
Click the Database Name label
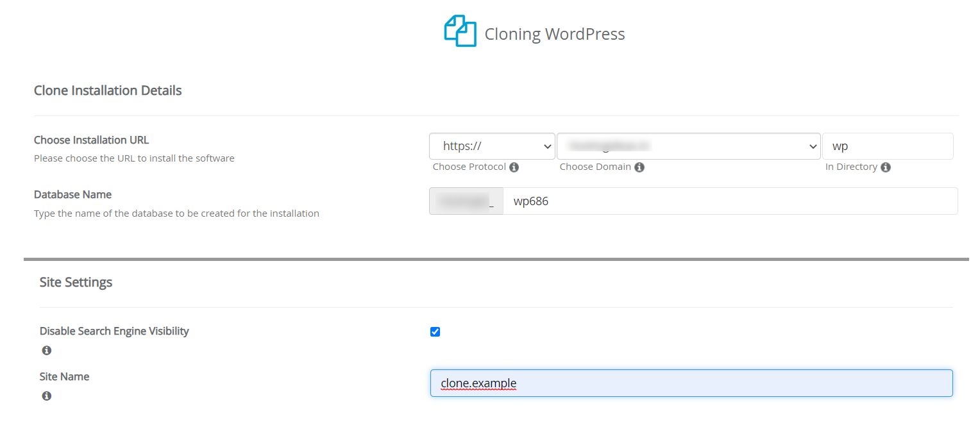72,194
